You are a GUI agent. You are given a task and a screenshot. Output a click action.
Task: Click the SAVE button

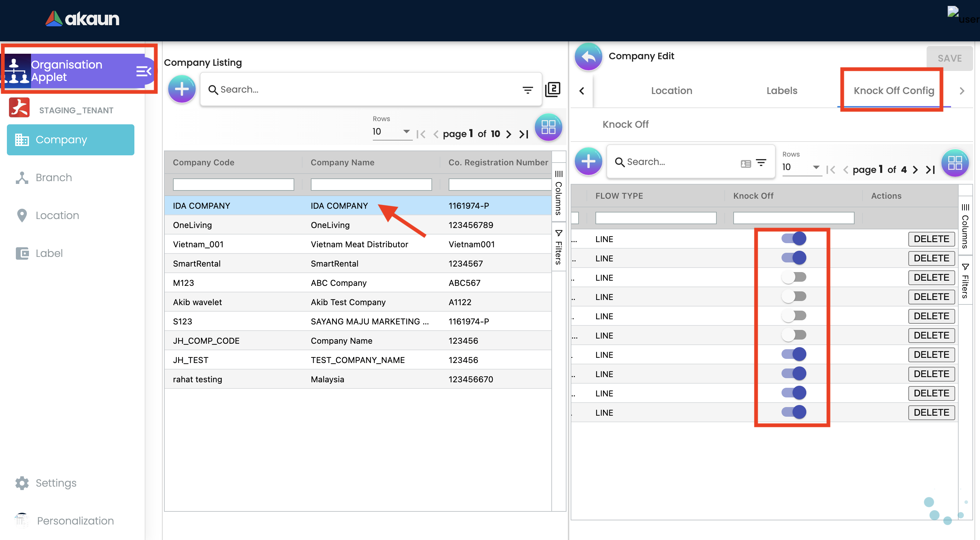(949, 58)
